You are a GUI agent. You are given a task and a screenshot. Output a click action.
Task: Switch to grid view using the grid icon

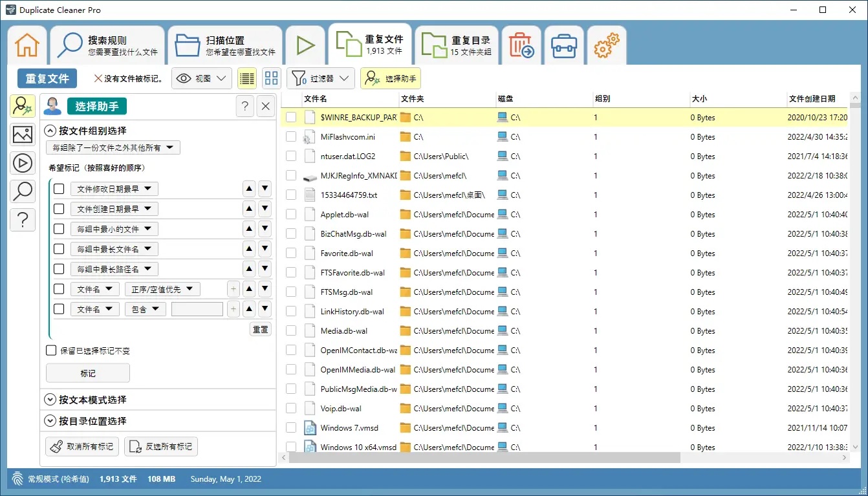click(x=271, y=78)
